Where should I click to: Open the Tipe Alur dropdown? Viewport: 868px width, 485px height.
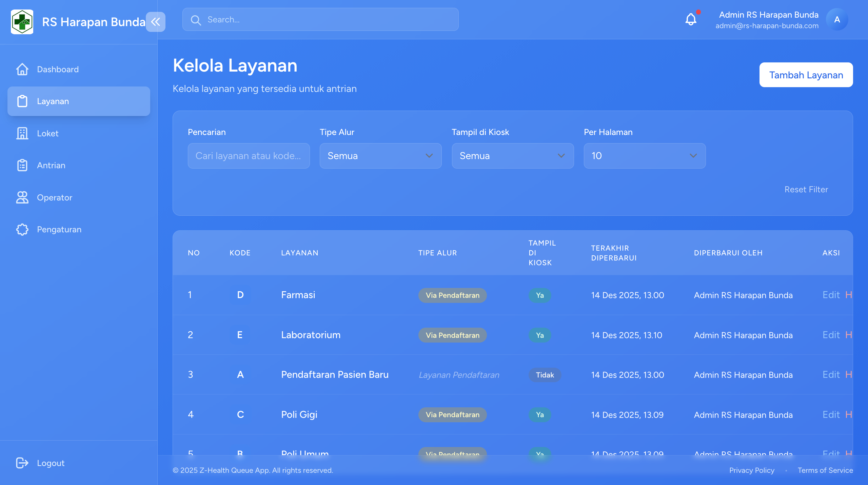tap(380, 156)
